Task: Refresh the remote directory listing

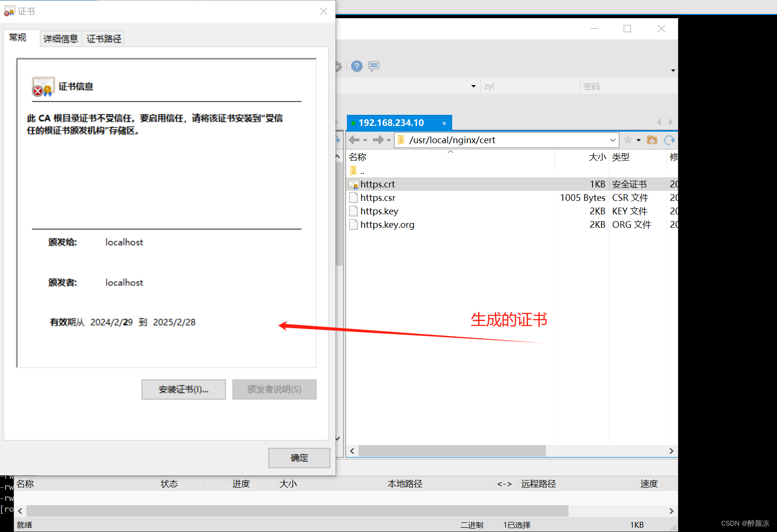Action: tap(669, 140)
